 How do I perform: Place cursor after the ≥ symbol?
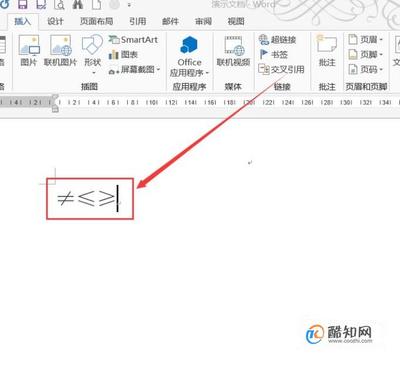[117, 199]
